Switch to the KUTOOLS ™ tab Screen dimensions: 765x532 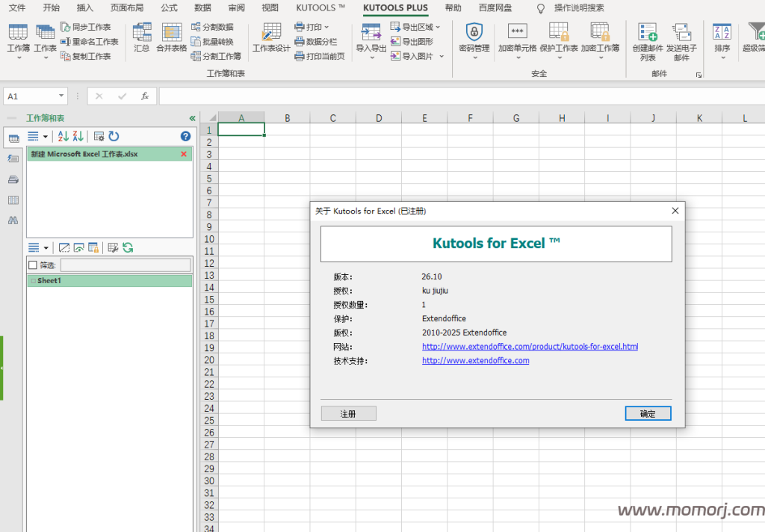click(320, 7)
